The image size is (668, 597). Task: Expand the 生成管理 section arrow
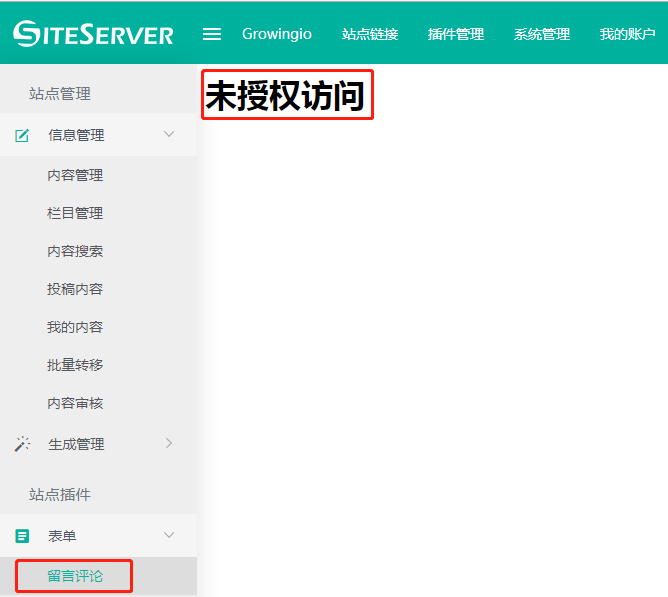pyautogui.click(x=169, y=444)
